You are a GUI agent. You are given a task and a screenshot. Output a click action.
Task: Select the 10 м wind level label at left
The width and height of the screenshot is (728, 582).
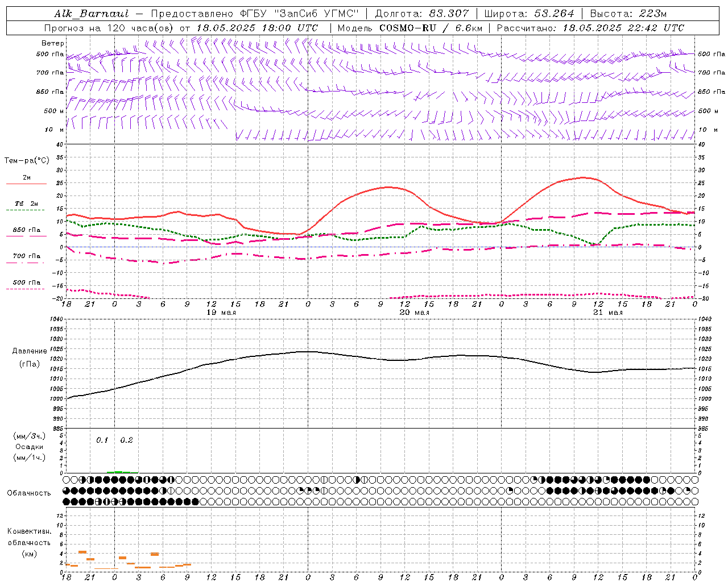point(54,130)
